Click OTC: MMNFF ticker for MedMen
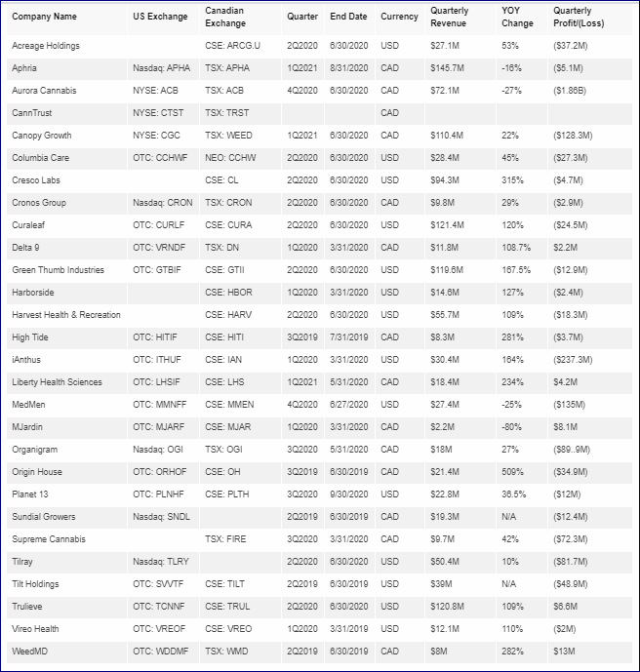This screenshot has width=640, height=672. tap(161, 405)
